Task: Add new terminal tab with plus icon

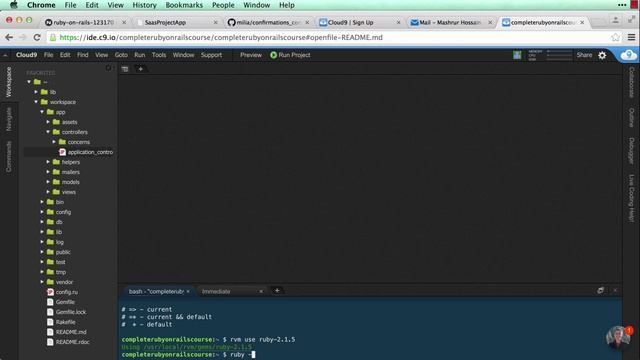Action: pos(277,291)
